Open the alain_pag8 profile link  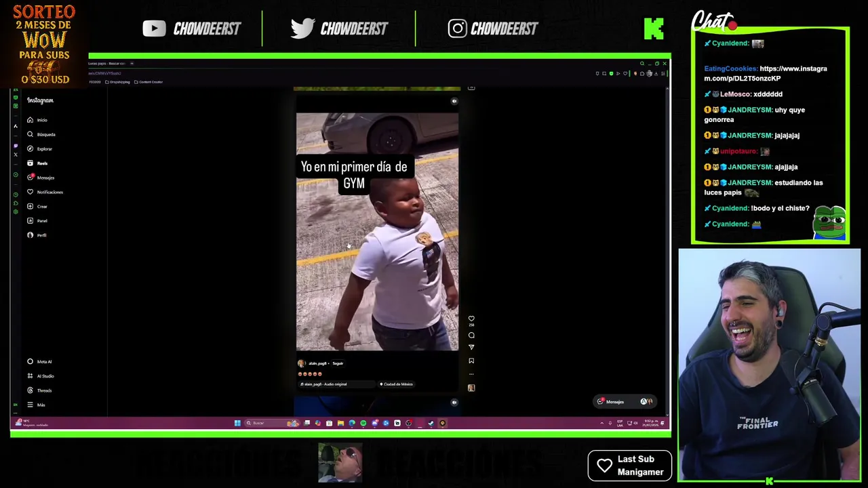tap(317, 363)
